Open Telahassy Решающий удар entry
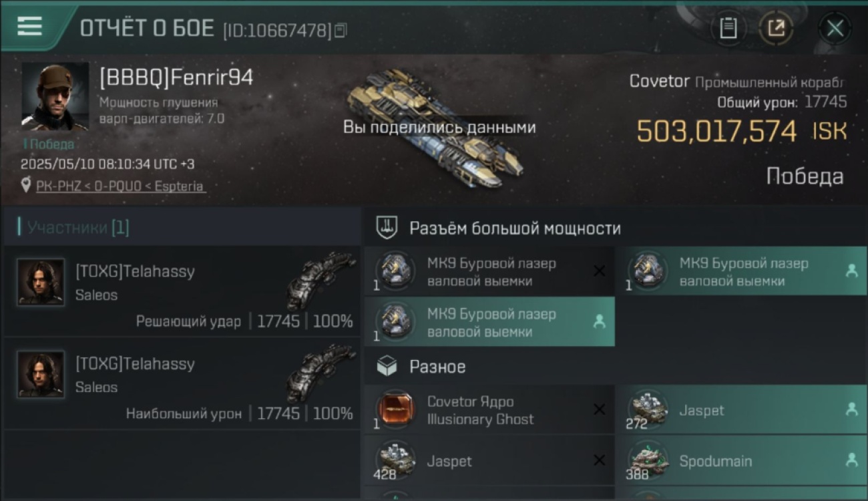Image resolution: width=868 pixels, height=501 pixels. coord(182,291)
